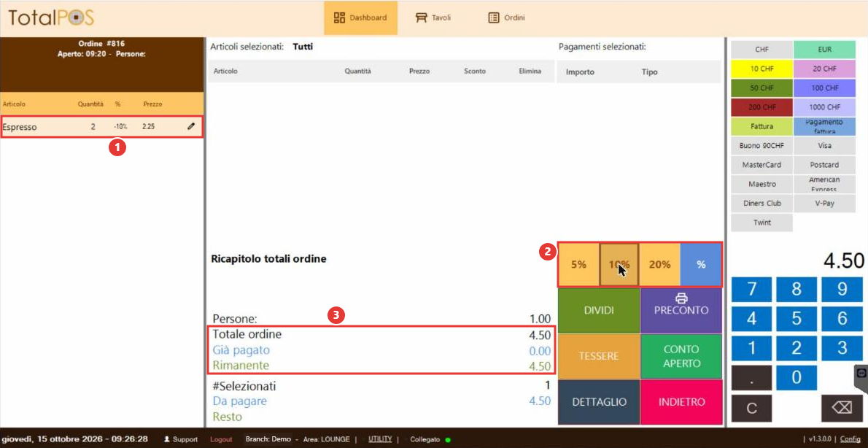Image resolution: width=868 pixels, height=448 pixels.
Task: Print the PRECONTO bill
Action: click(681, 310)
